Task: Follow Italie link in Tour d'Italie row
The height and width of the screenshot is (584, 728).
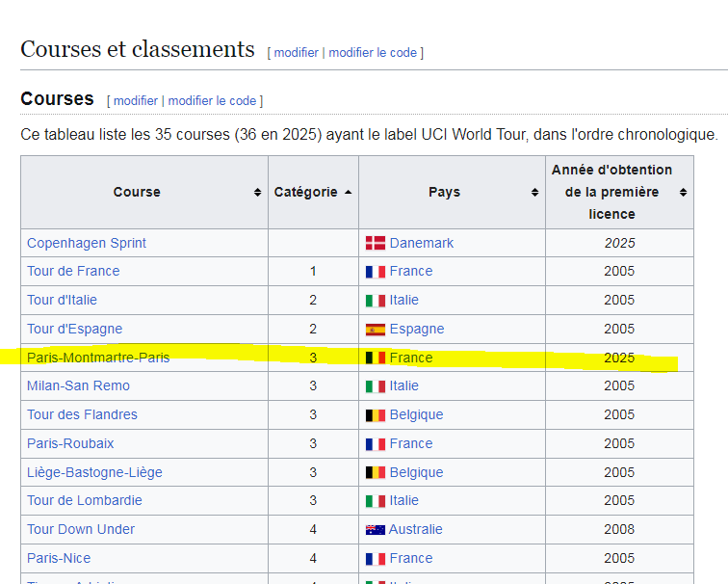Action: coord(403,300)
